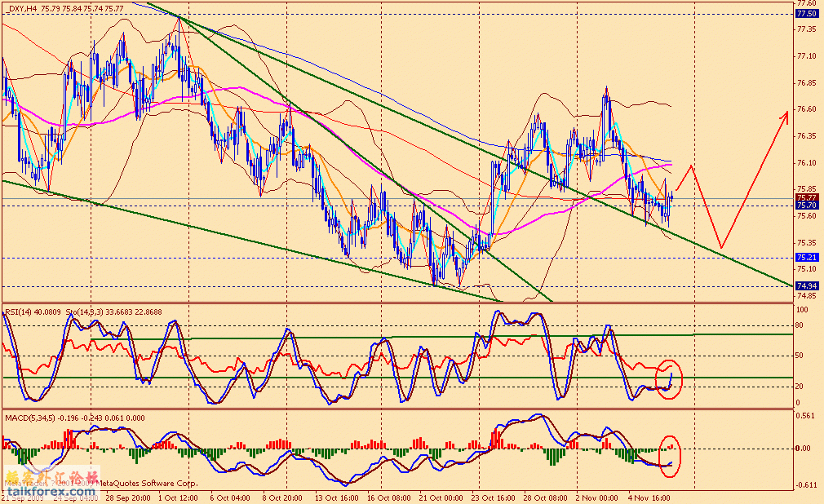
Task: Click the 76.60 price axis value
Action: point(807,109)
